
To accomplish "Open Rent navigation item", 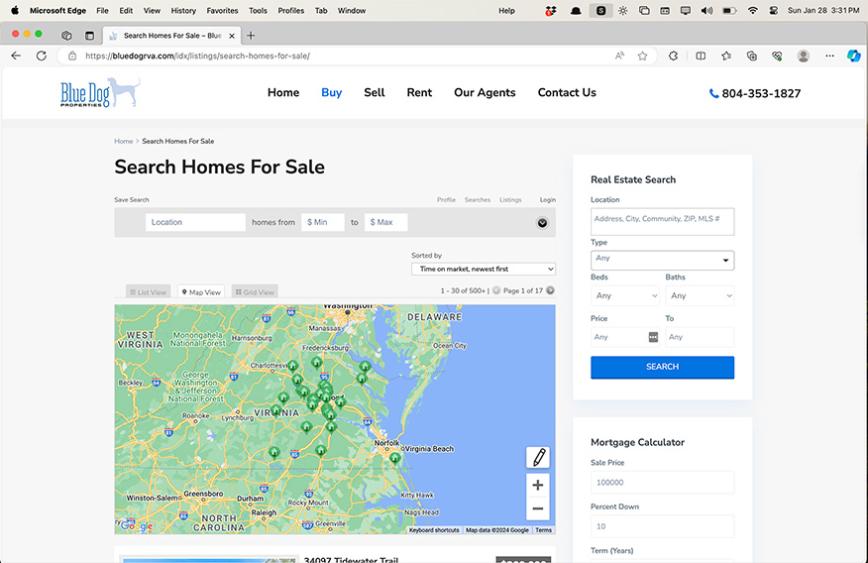I will (419, 92).
